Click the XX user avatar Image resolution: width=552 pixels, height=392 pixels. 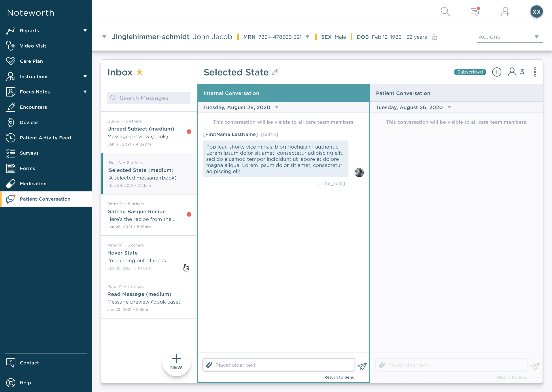click(537, 12)
